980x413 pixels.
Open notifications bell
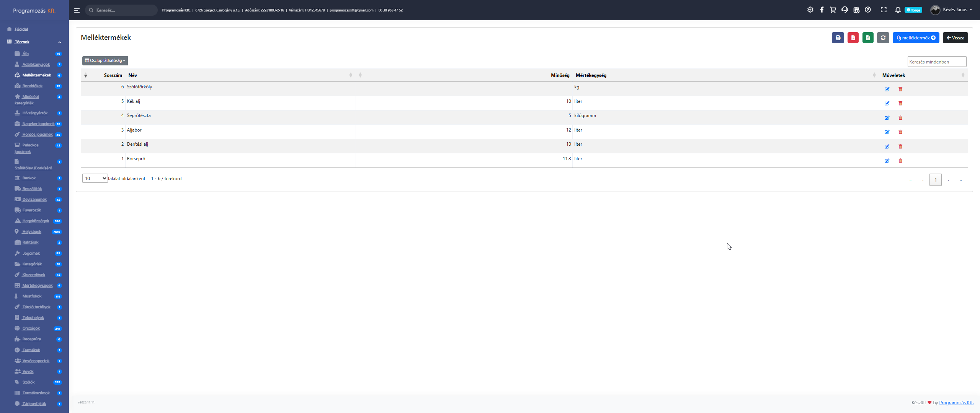tap(898, 10)
